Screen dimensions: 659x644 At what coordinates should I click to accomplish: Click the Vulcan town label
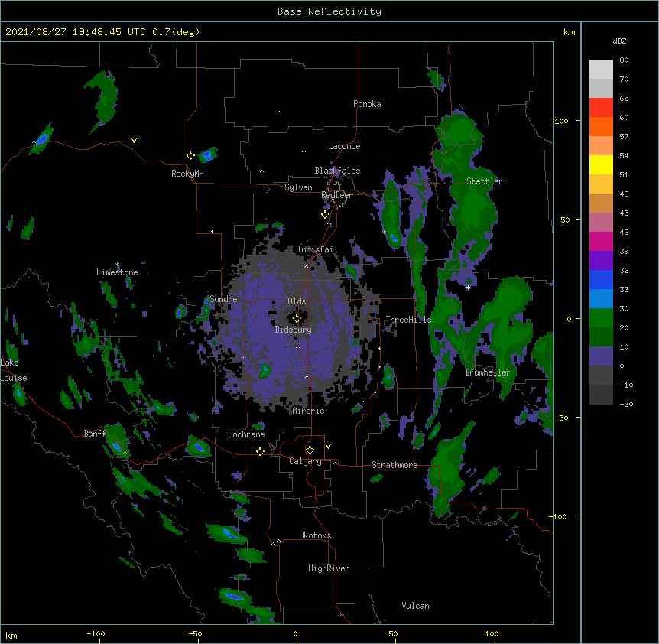point(415,606)
